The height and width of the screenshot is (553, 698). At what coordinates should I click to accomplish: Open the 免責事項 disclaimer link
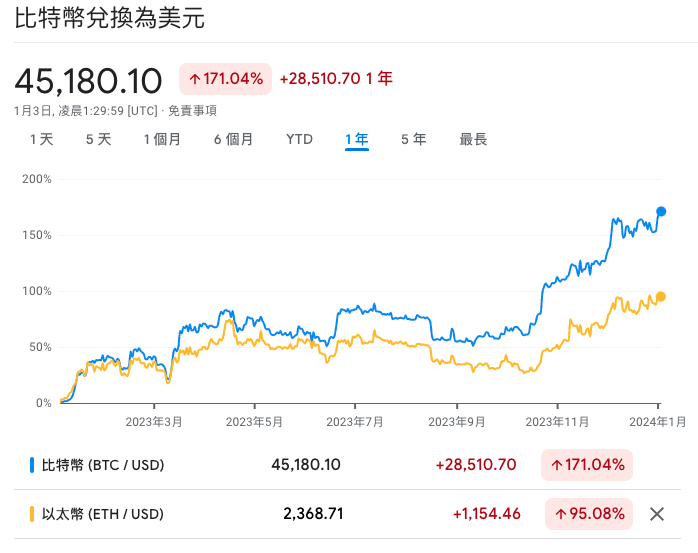192,111
